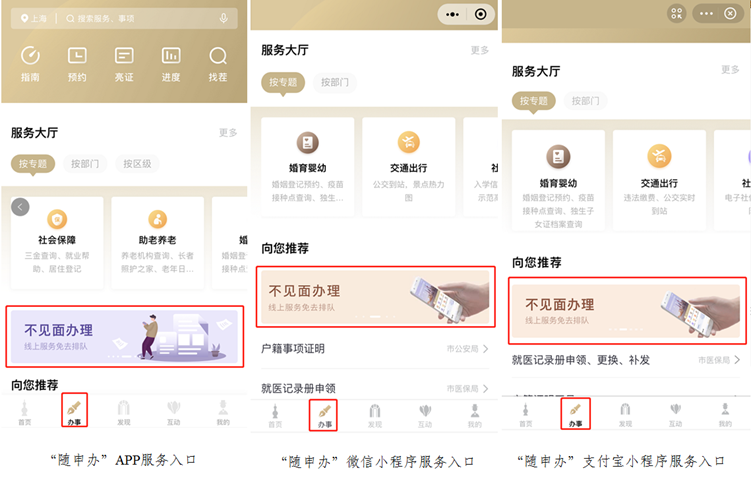Click the 搜索服务、事项 search field

139,19
